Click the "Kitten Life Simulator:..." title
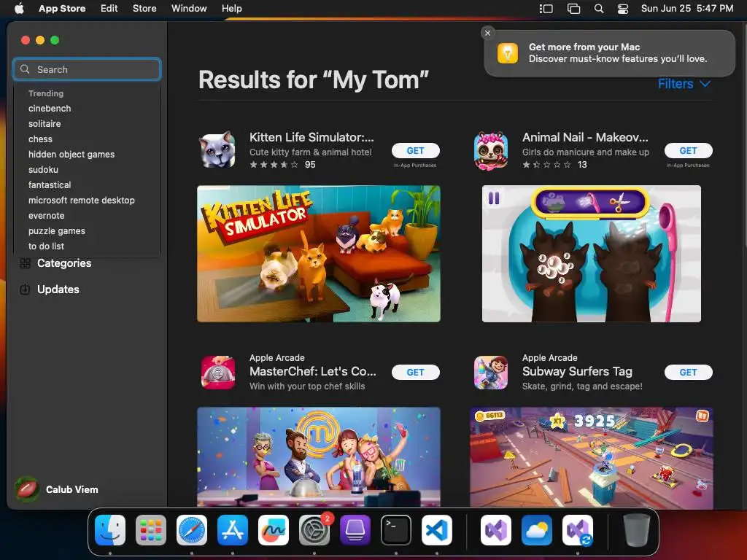 click(311, 137)
